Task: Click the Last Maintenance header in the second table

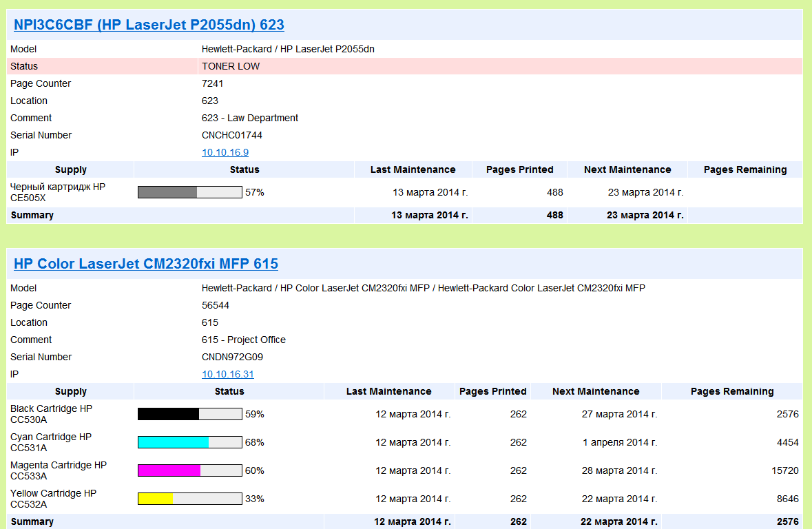Action: click(388, 391)
